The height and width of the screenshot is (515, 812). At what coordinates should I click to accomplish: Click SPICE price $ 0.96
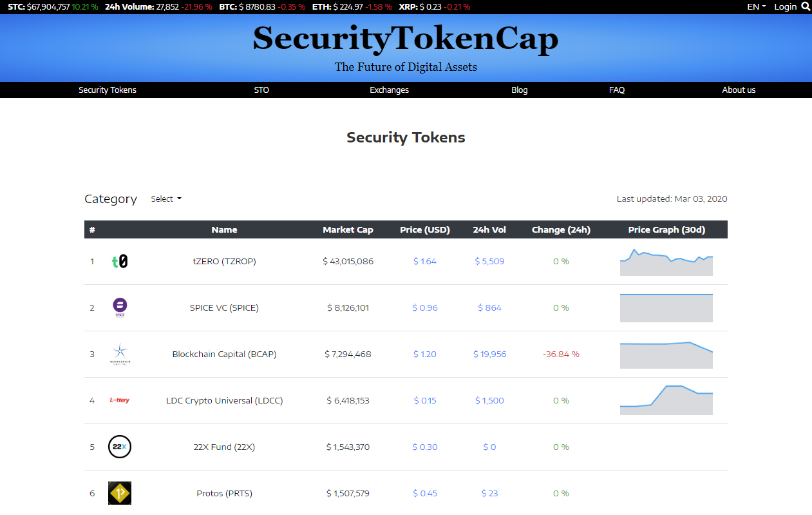point(425,307)
